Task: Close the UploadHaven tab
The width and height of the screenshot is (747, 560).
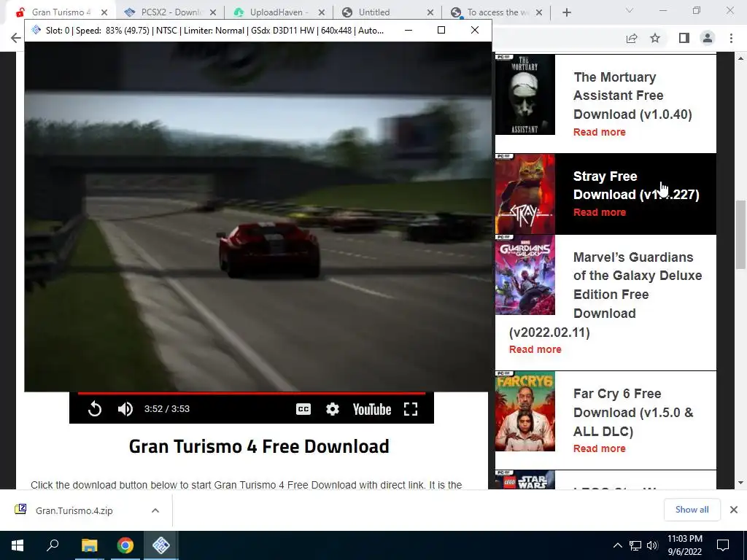Action: [322, 12]
